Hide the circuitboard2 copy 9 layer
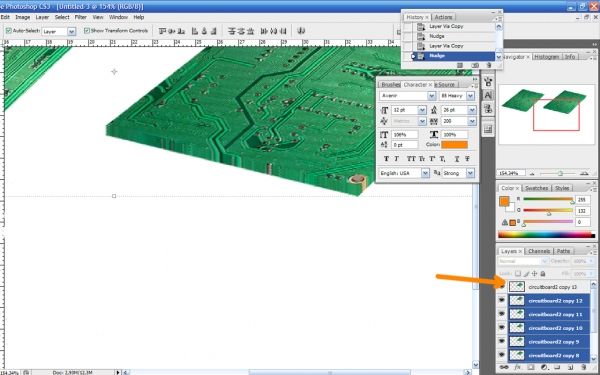The height and width of the screenshot is (375, 600). (502, 341)
